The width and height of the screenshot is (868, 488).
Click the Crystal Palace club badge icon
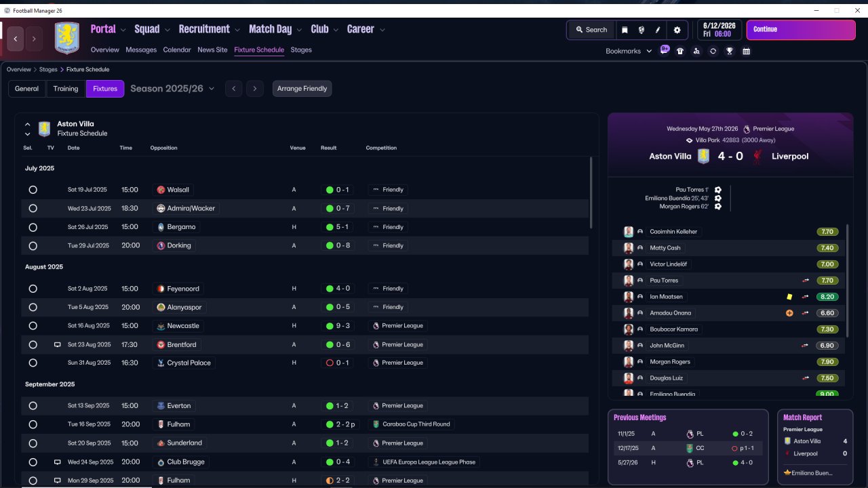161,363
